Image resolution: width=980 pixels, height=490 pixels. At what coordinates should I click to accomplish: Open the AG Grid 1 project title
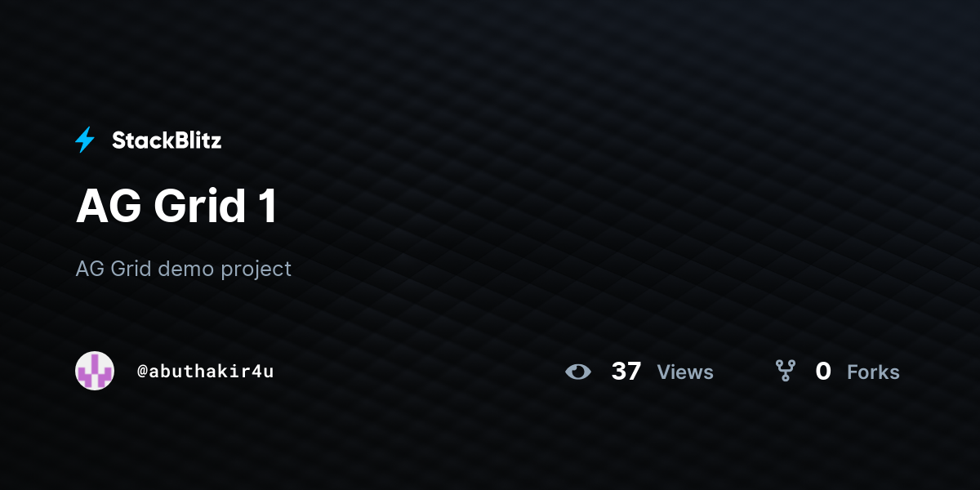pos(176,207)
